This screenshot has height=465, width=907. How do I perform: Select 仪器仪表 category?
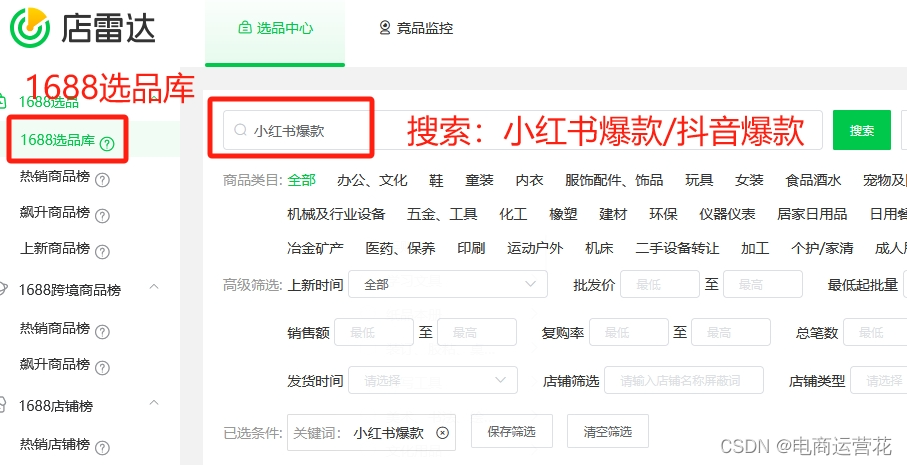click(x=727, y=214)
